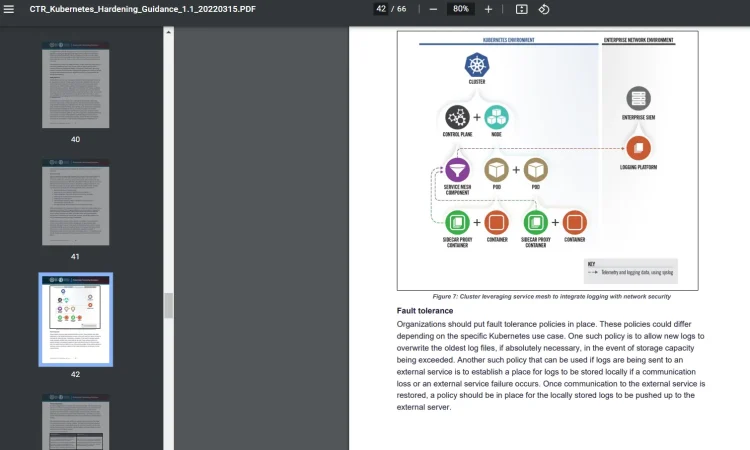Click the teal Node cubes icon
750x450 pixels.
[x=496, y=118]
